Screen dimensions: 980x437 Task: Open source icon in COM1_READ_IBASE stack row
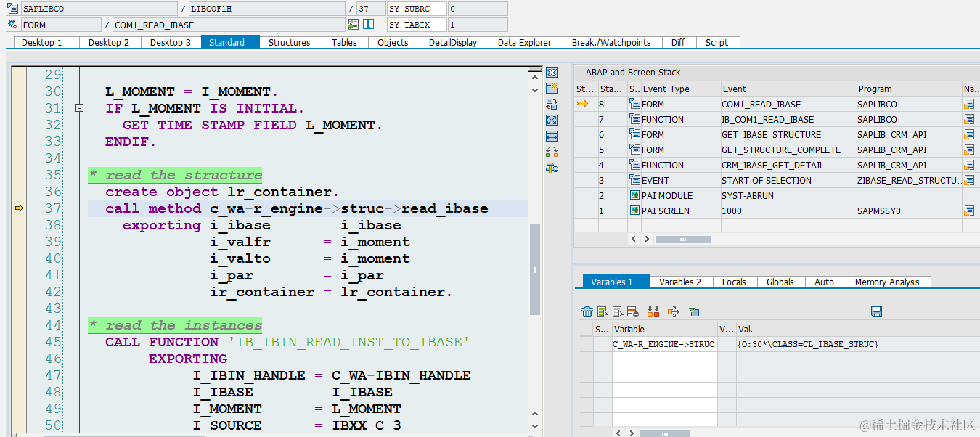click(968, 105)
